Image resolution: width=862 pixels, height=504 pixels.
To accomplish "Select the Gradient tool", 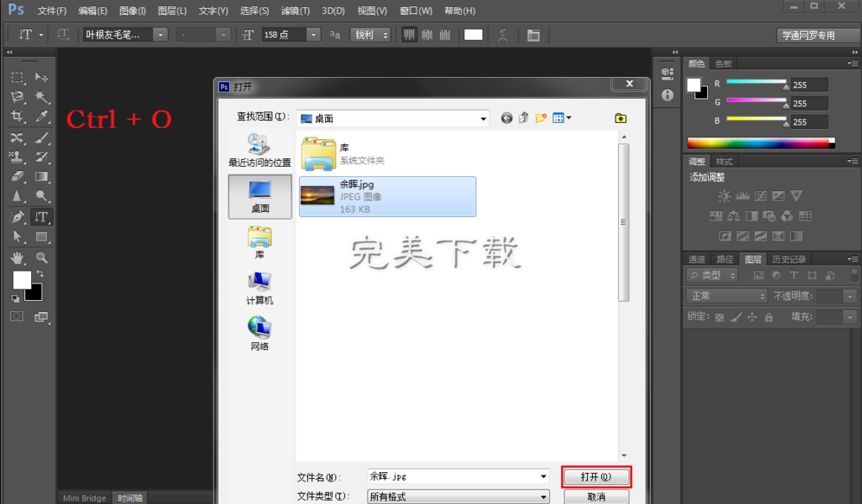I will 42,176.
